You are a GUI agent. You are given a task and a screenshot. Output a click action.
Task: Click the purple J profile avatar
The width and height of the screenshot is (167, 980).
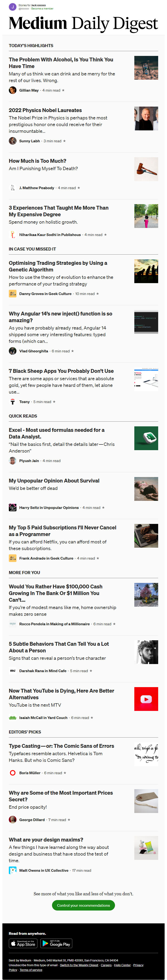click(x=13, y=7)
